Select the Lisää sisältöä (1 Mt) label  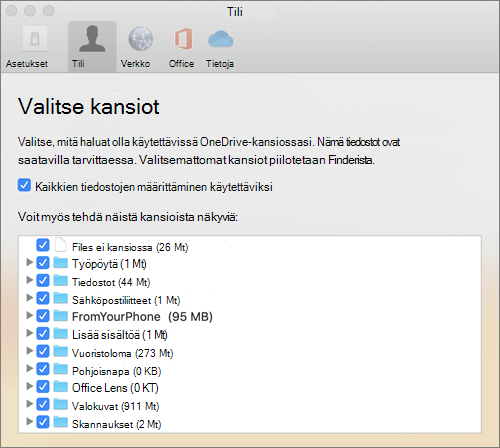point(120,335)
